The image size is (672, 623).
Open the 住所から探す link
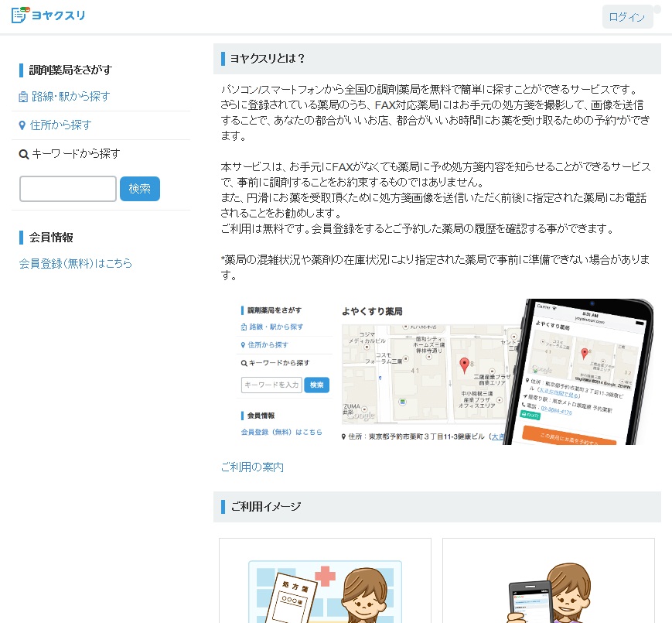coord(60,125)
